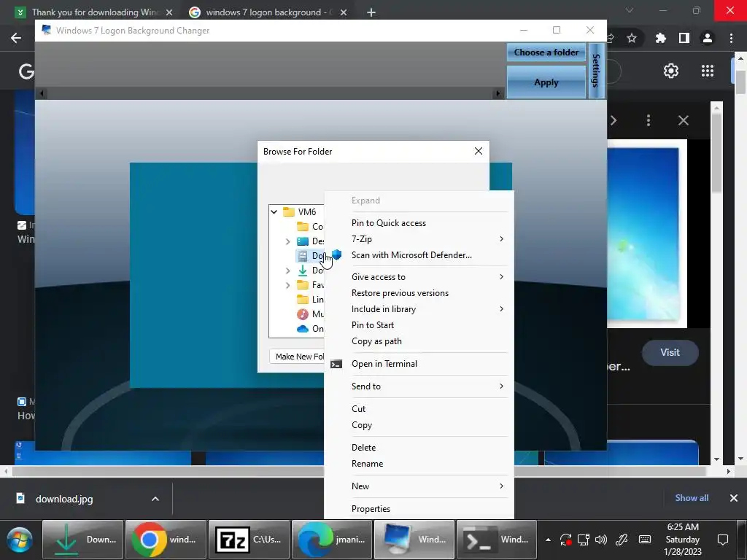The image size is (747, 560).
Task: Expand the Favorites folder node
Action: [x=287, y=285]
